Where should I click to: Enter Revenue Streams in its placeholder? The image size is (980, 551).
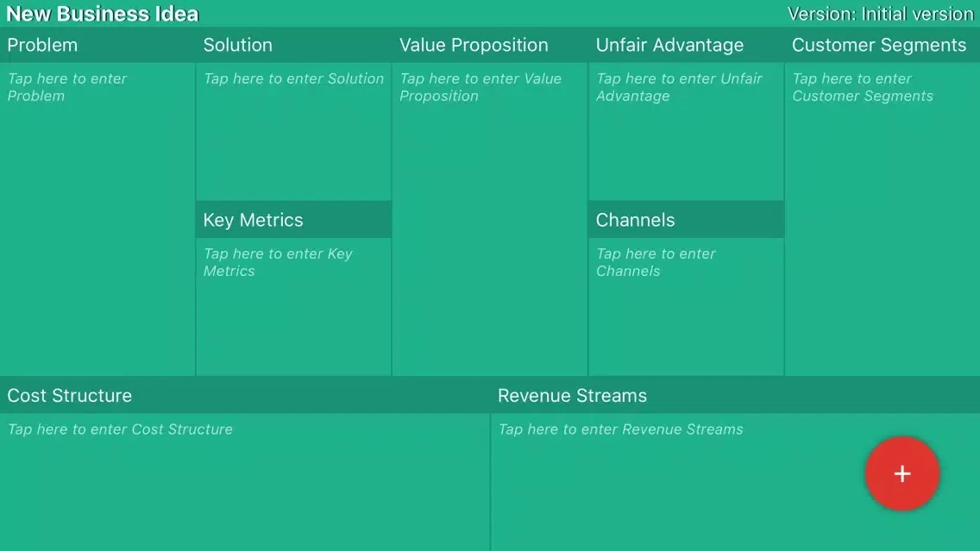620,429
